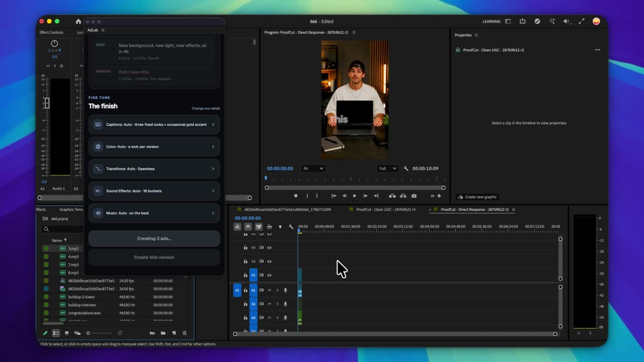Toggle full screen video icon top right
This screenshot has width=644, height=362.
(581, 21)
